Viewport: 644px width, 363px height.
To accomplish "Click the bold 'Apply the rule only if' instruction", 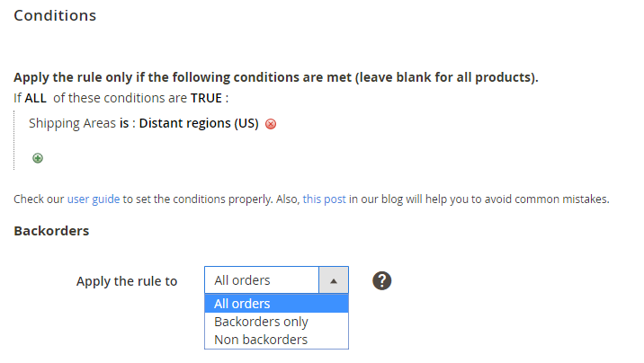I will click(275, 77).
